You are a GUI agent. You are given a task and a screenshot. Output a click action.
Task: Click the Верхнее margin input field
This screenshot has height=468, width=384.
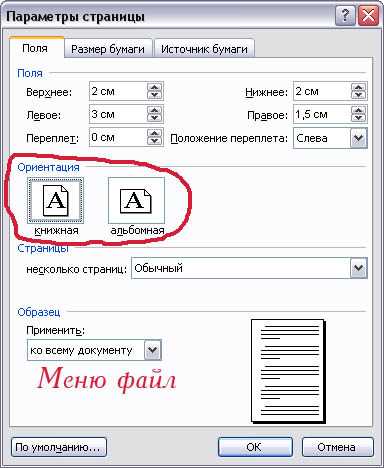(118, 91)
